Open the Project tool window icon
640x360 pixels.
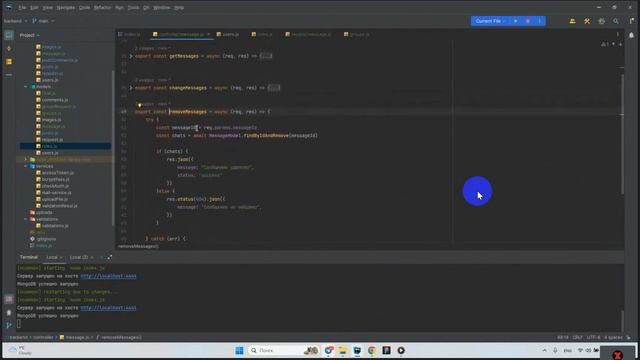click(9, 36)
